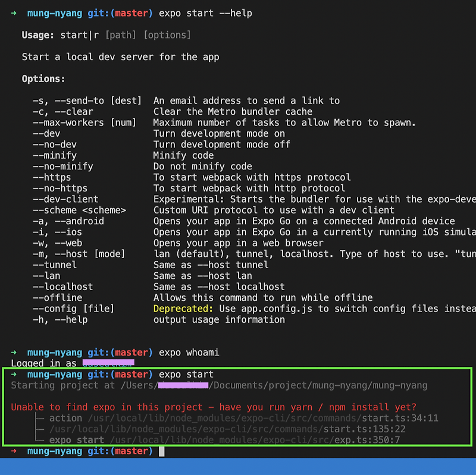Click the -h, --help option line

point(159,320)
